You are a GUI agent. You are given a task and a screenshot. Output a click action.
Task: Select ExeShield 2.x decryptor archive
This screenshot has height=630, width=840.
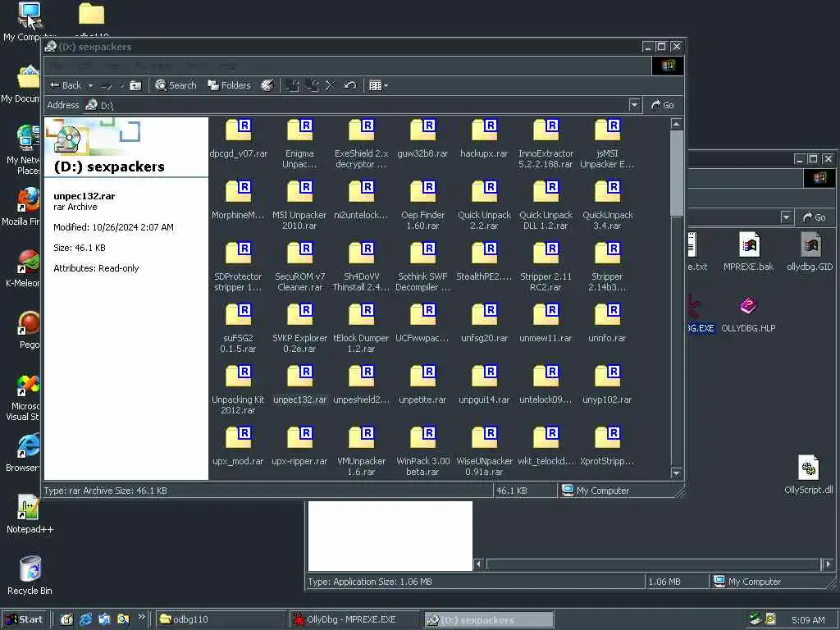point(361,144)
